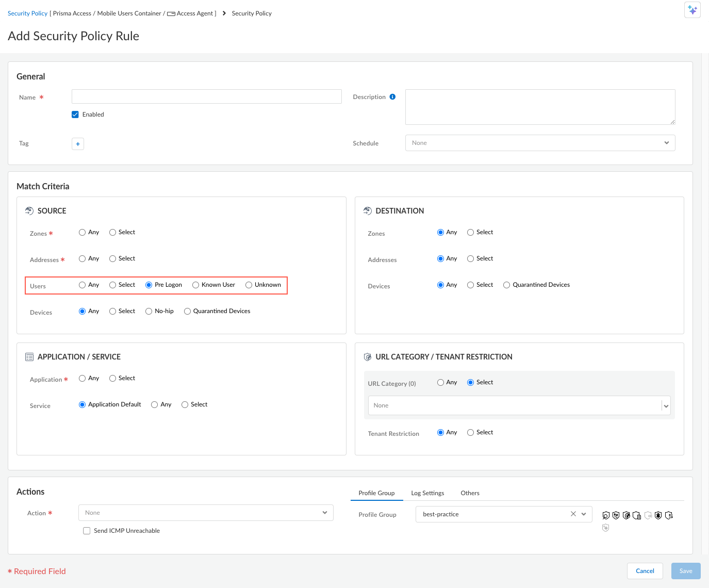709x588 pixels.
Task: Open the Antivirus bug-shield profile icon
Action: 658,515
